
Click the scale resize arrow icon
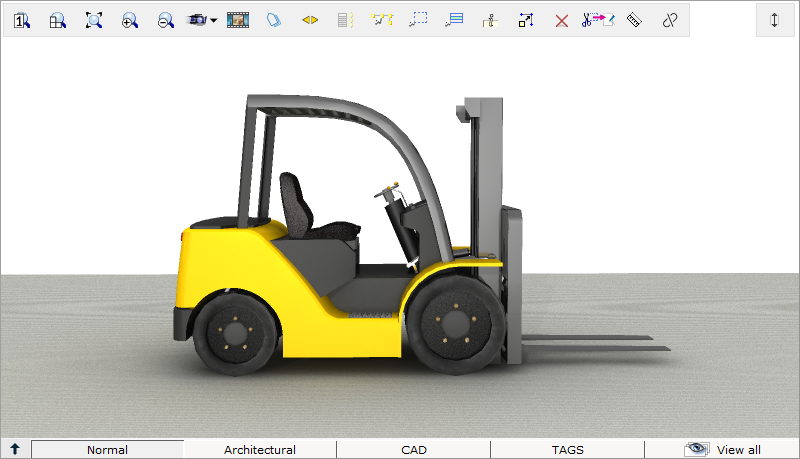point(526,20)
